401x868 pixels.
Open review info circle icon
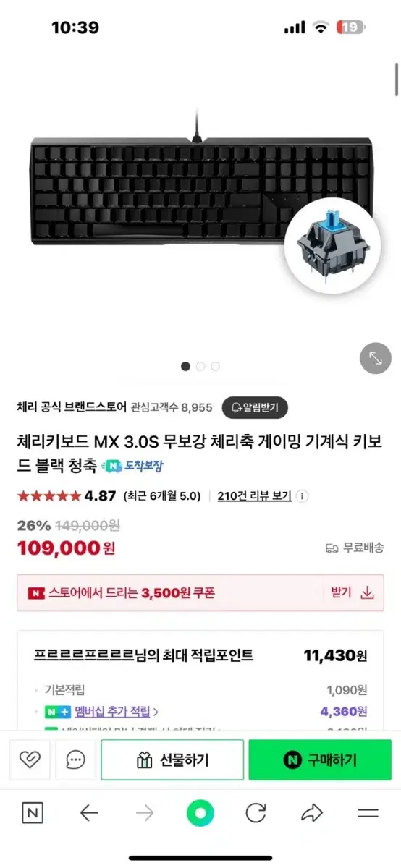pyautogui.click(x=303, y=496)
